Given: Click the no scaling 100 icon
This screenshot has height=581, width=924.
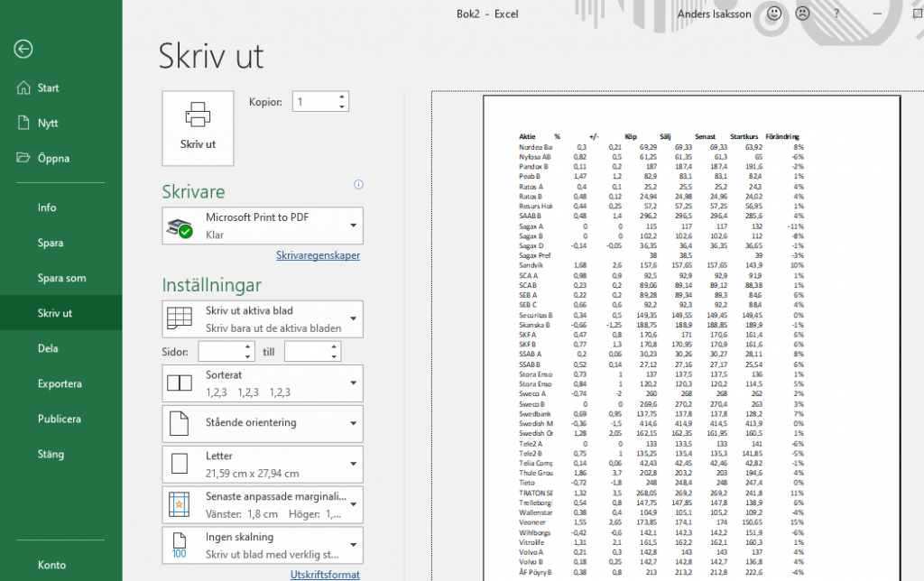Looking at the screenshot, I should tap(180, 545).
